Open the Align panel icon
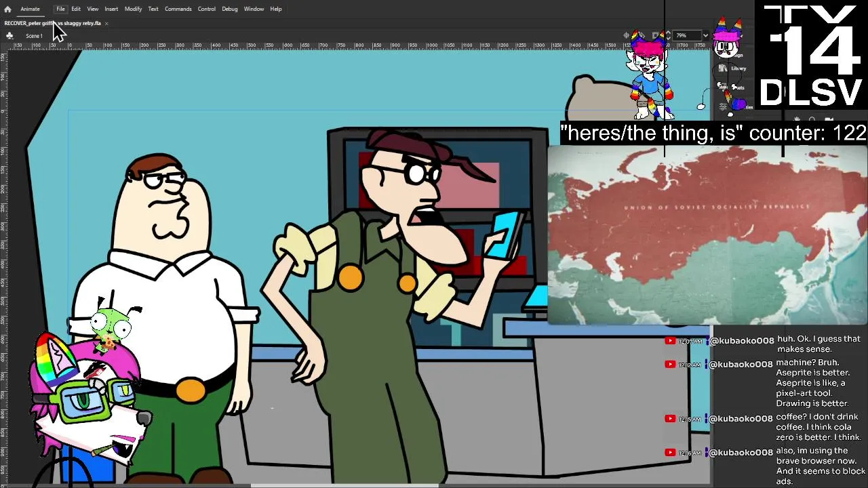Screen dimensions: 868x488 [x=724, y=55]
